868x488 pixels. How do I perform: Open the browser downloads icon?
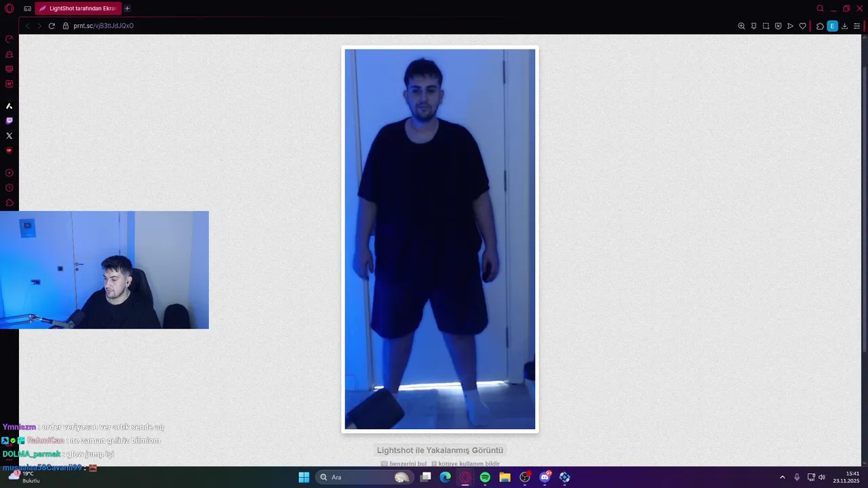tap(844, 26)
